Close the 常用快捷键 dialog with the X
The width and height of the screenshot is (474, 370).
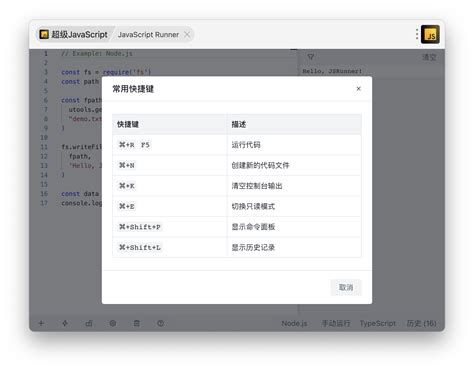(x=358, y=89)
